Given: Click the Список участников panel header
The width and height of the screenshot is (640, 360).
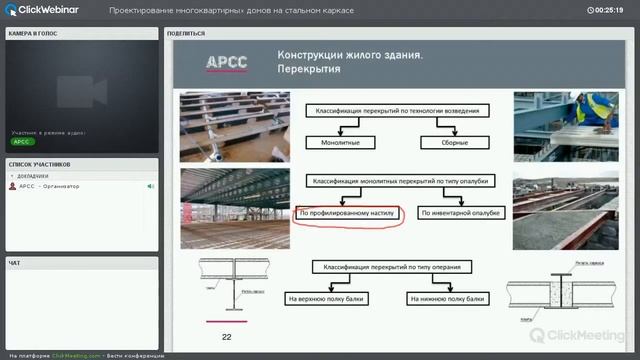Looking at the screenshot, I should pos(82,164).
